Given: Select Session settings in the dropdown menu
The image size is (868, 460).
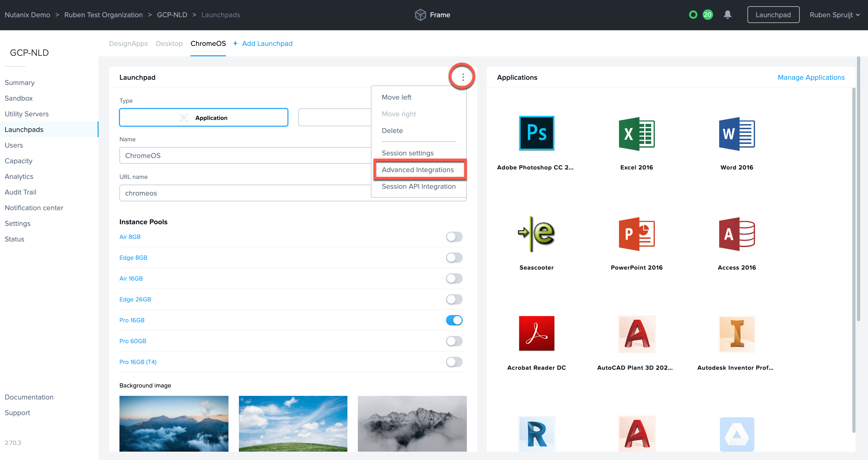Looking at the screenshot, I should click(x=407, y=153).
